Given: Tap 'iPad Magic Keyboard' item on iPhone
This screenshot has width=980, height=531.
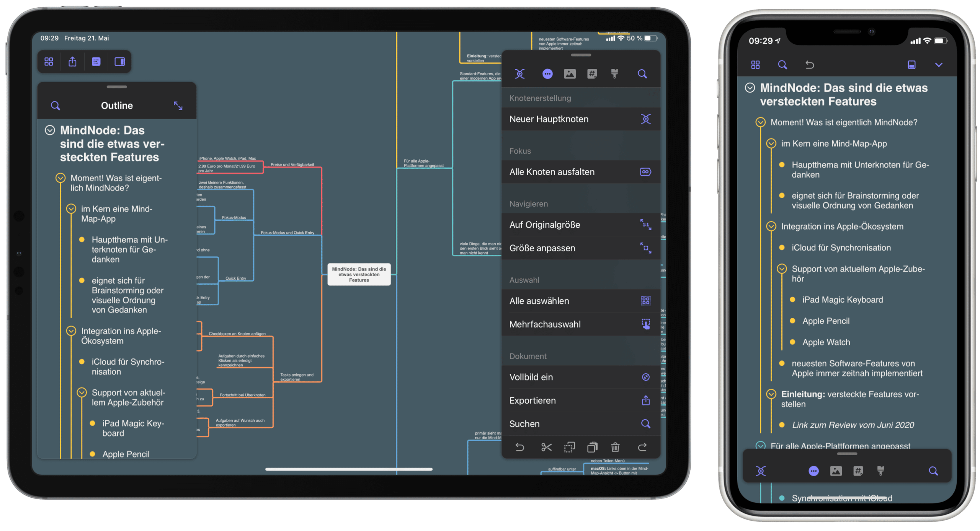Looking at the screenshot, I should (x=843, y=300).
